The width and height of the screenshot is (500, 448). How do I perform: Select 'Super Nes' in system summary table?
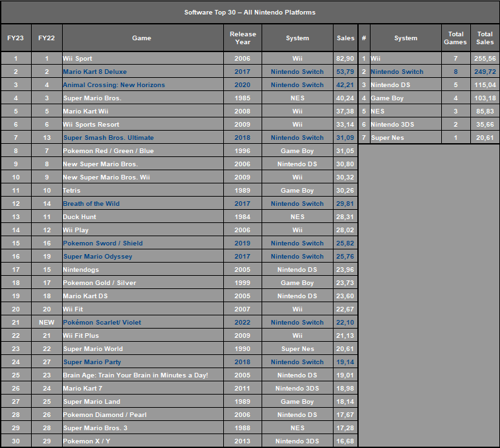pos(388,138)
